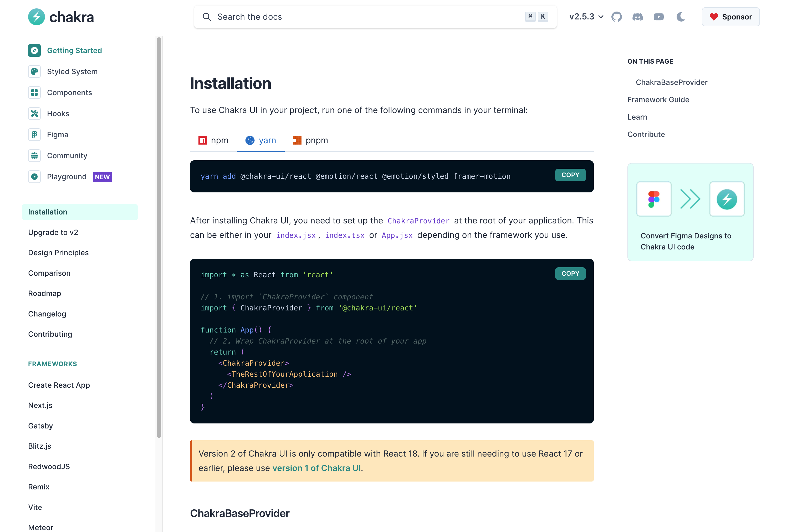
Task: Click the Hooks tools icon
Action: coord(34,114)
